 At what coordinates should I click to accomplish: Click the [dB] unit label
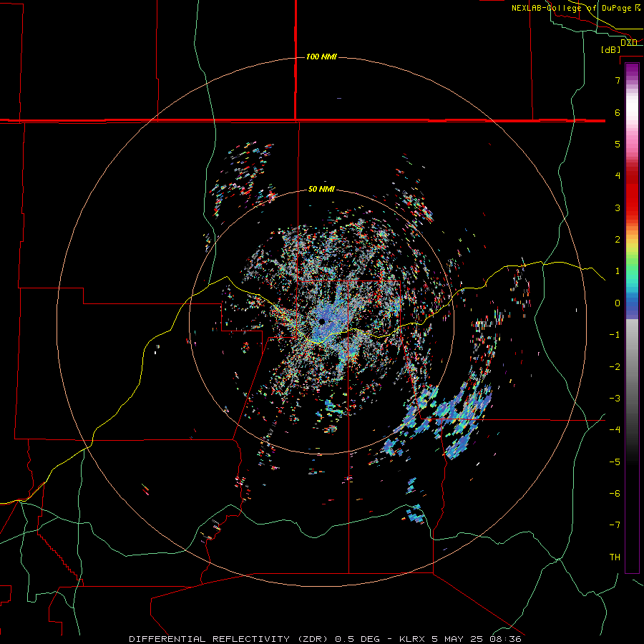coord(611,49)
